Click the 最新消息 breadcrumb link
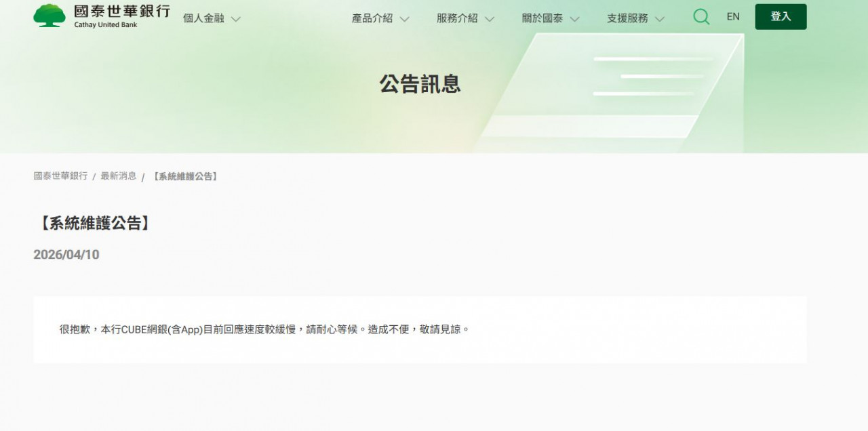The image size is (868, 431). (119, 176)
